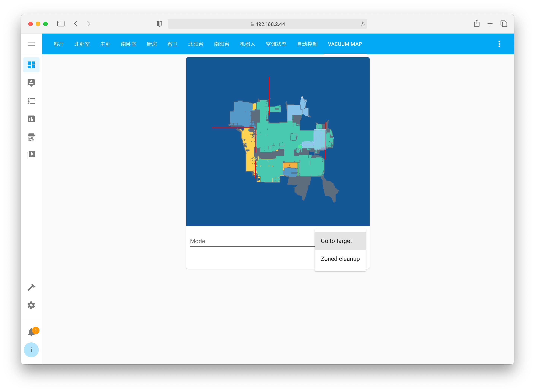Viewport: 535px width, 392px height.
Task: Open the hamburger sidebar menu
Action: [31, 44]
